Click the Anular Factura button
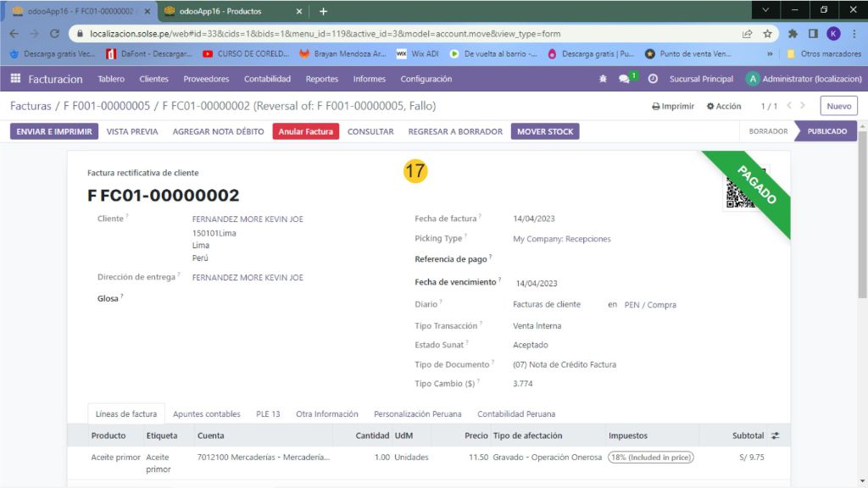The image size is (868, 488). coord(305,131)
